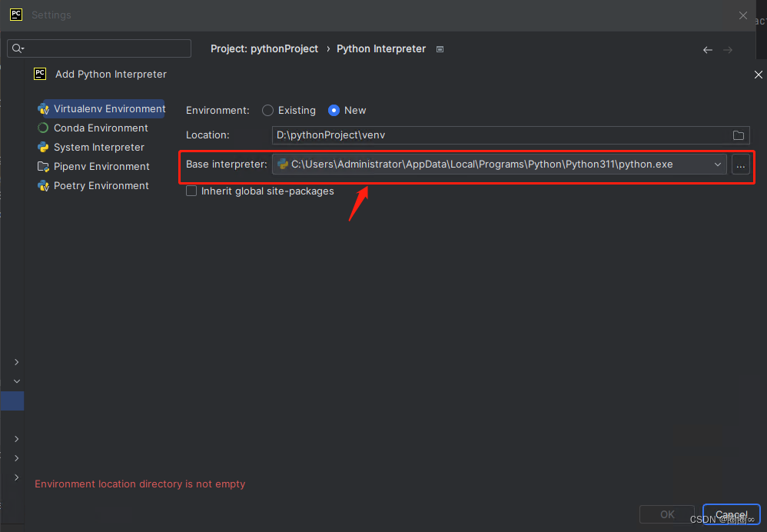Close the Add Python Interpreter dialog
Image resolution: width=767 pixels, height=532 pixels.
coord(759,75)
